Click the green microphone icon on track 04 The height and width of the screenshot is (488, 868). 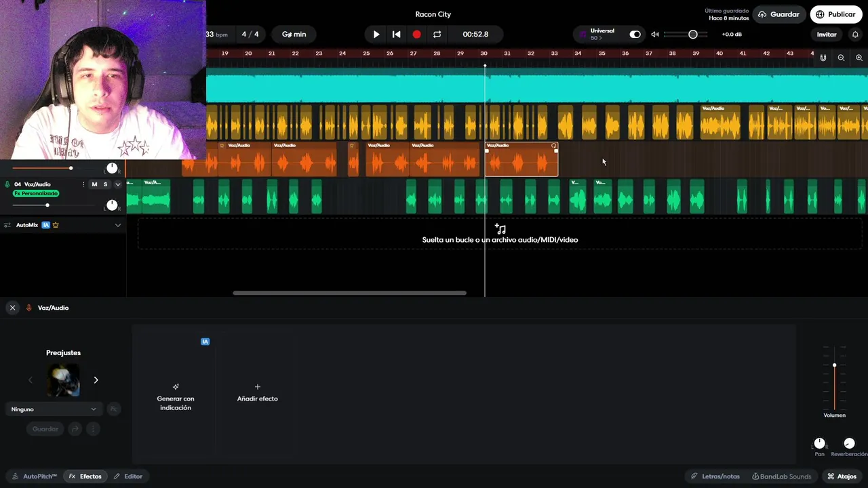tap(7, 184)
